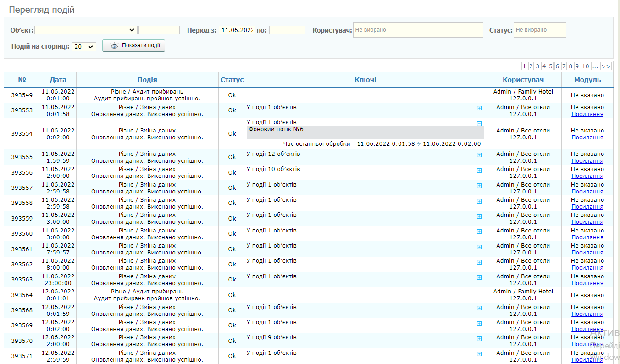Click plus icon in row 393560

click(x=479, y=232)
